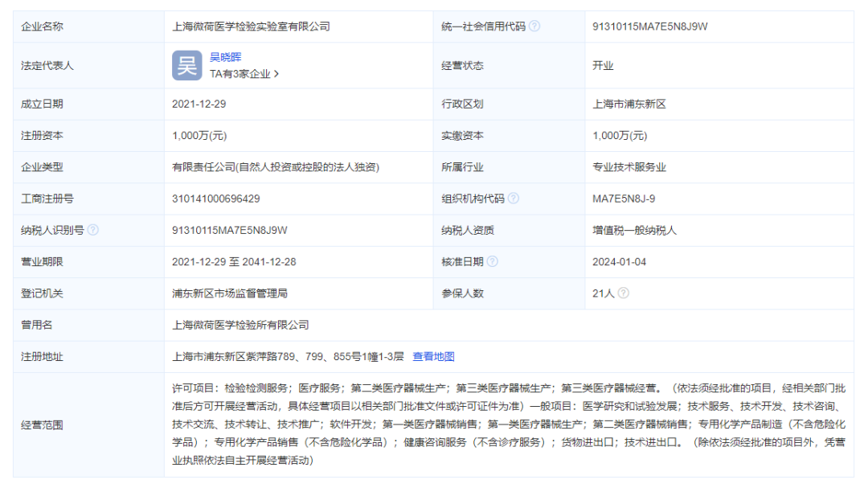Viewport: 868px width, 488px height.
Task: Click registration number 310141000696429
Action: tap(215, 199)
